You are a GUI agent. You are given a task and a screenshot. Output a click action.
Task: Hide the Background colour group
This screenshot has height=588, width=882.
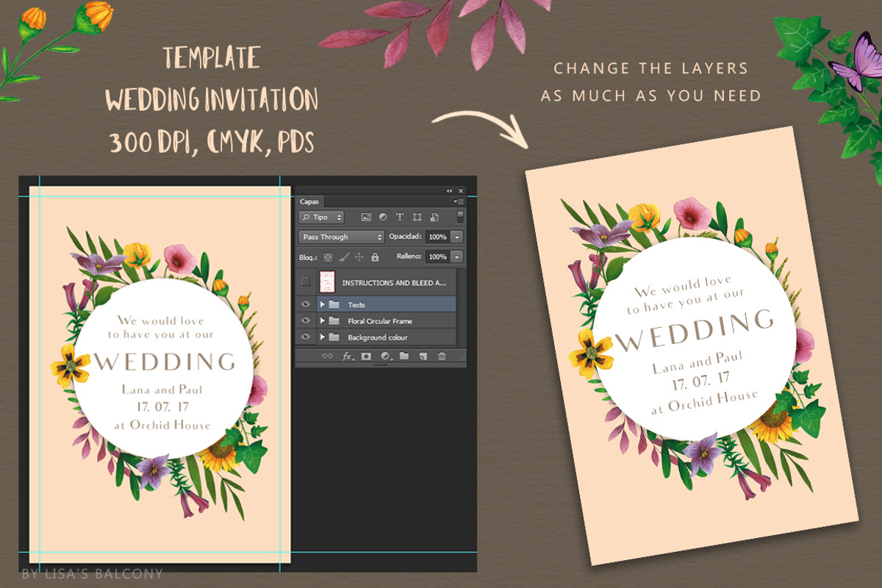pos(306,337)
